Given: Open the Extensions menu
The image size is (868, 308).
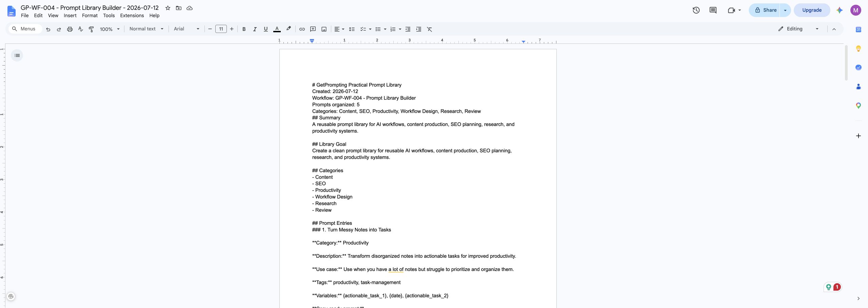Looking at the screenshot, I should coord(132,16).
